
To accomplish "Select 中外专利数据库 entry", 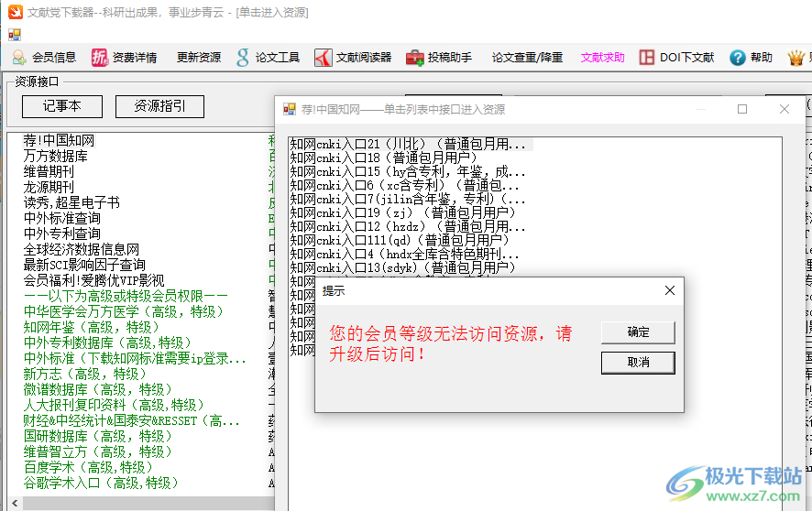I will 107,342.
